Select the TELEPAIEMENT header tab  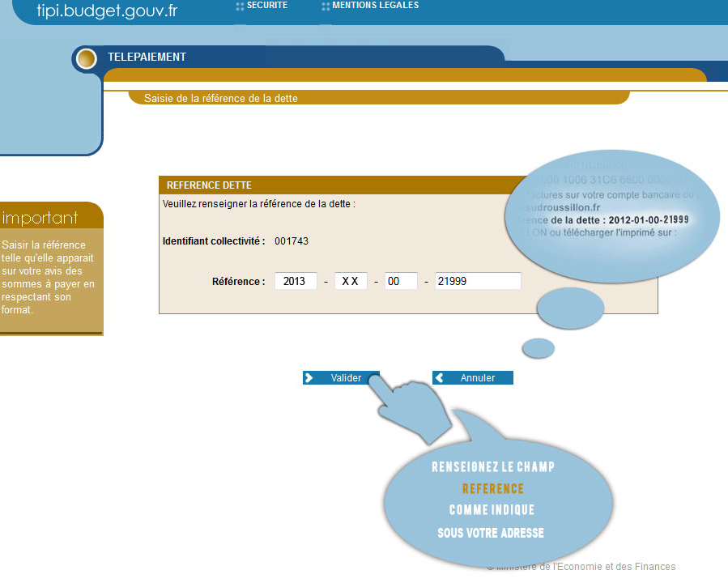[x=147, y=57]
